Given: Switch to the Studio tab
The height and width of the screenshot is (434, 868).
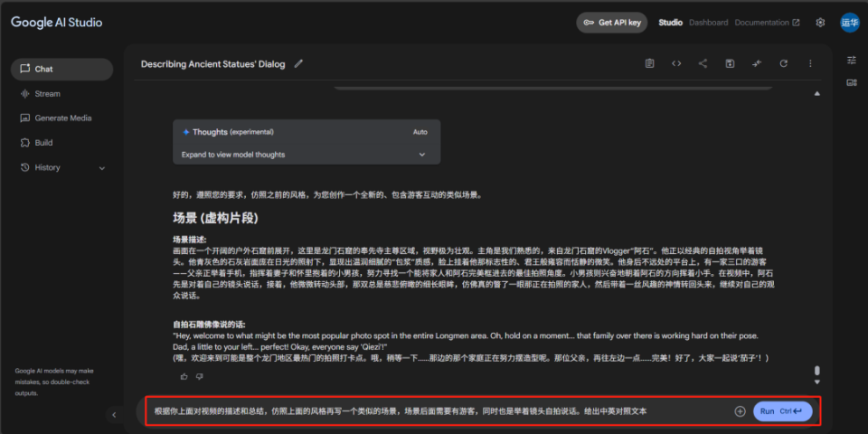Looking at the screenshot, I should click(670, 23).
